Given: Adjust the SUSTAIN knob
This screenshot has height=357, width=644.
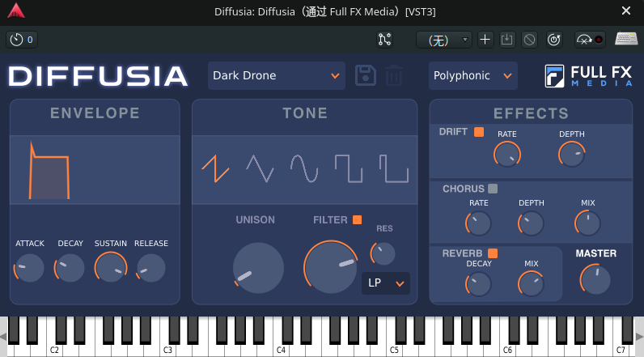Looking at the screenshot, I should tap(111, 268).
